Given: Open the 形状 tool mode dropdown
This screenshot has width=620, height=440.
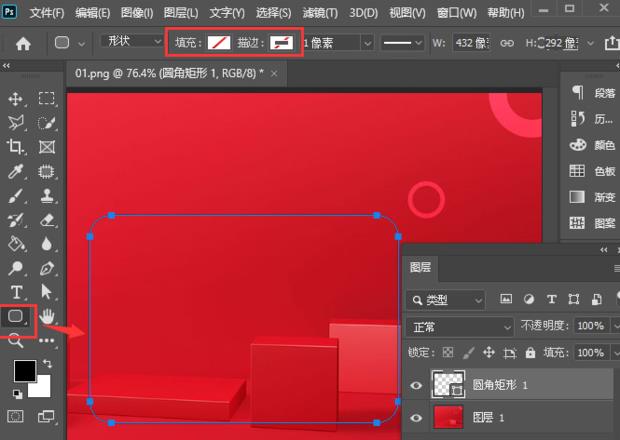Looking at the screenshot, I should coord(132,43).
